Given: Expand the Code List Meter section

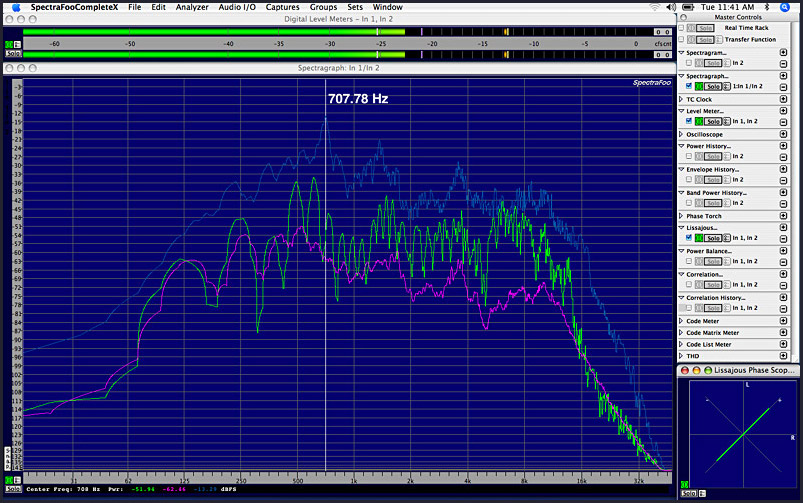Looking at the screenshot, I should point(681,344).
